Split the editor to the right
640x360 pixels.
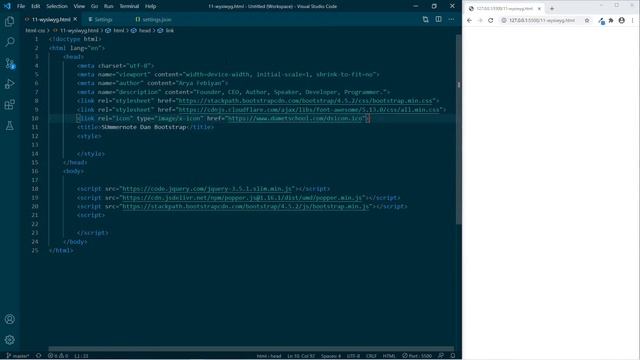(438, 19)
